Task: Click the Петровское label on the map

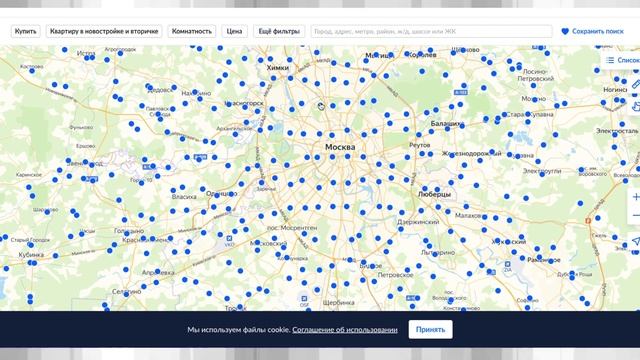Action: pyautogui.click(x=395, y=275)
